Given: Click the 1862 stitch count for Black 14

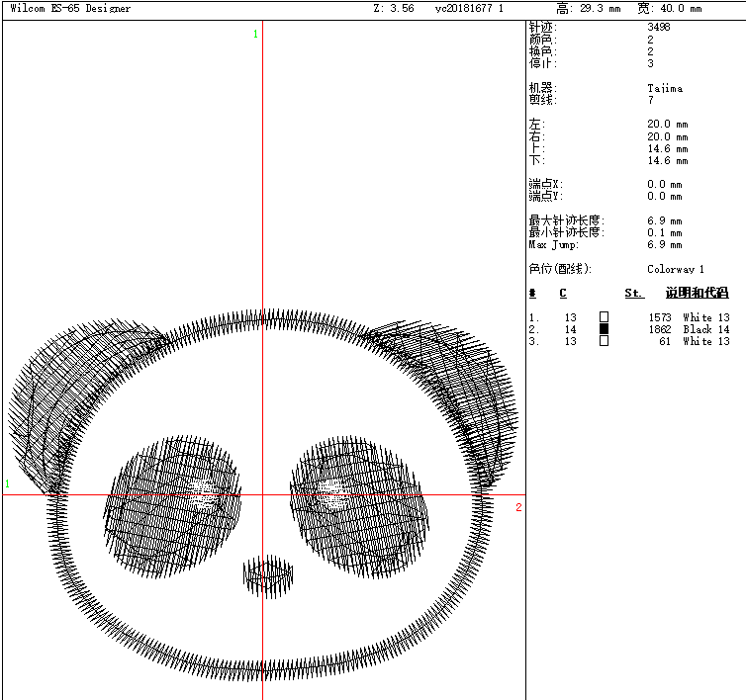Looking at the screenshot, I should point(659,329).
